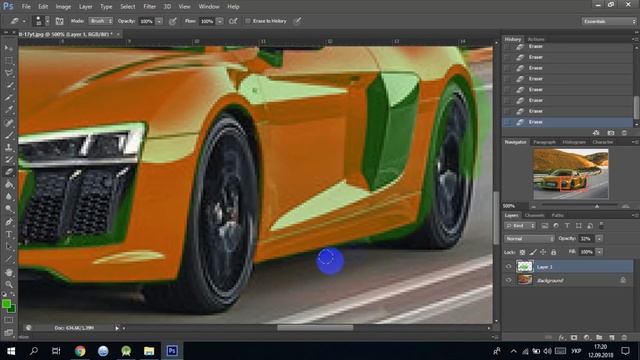This screenshot has width=640, height=360.
Task: Open the layer Opacity slider arrow
Action: coord(599,239)
